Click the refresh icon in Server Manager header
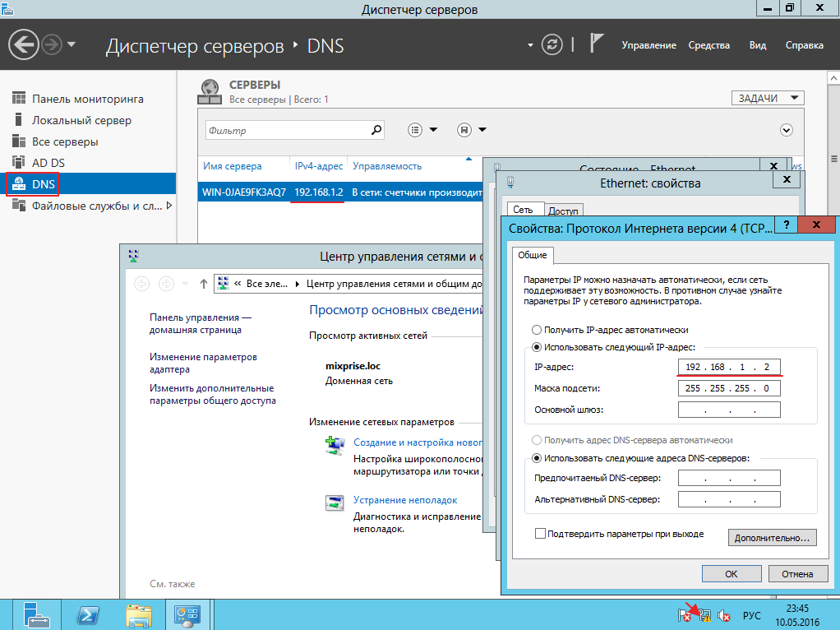 (x=554, y=44)
